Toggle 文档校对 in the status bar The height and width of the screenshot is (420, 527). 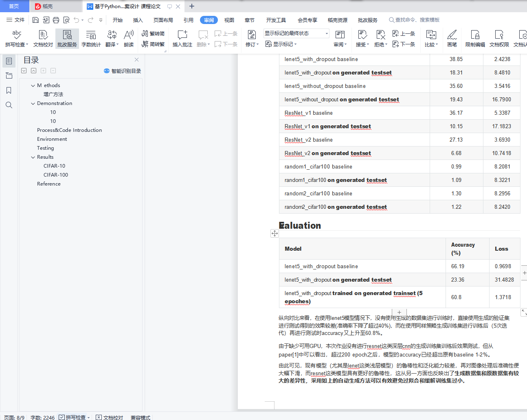pos(110,417)
